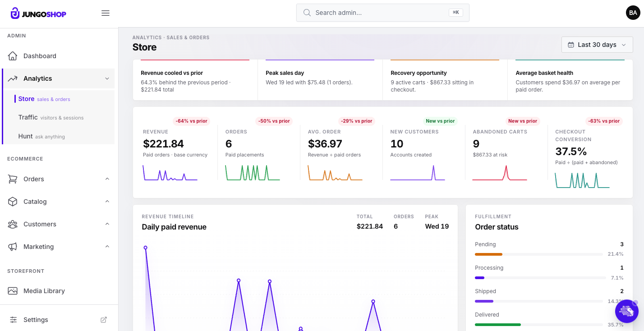Click the JungoShop logo
Image resolution: width=644 pixels, height=331 pixels.
(38, 14)
